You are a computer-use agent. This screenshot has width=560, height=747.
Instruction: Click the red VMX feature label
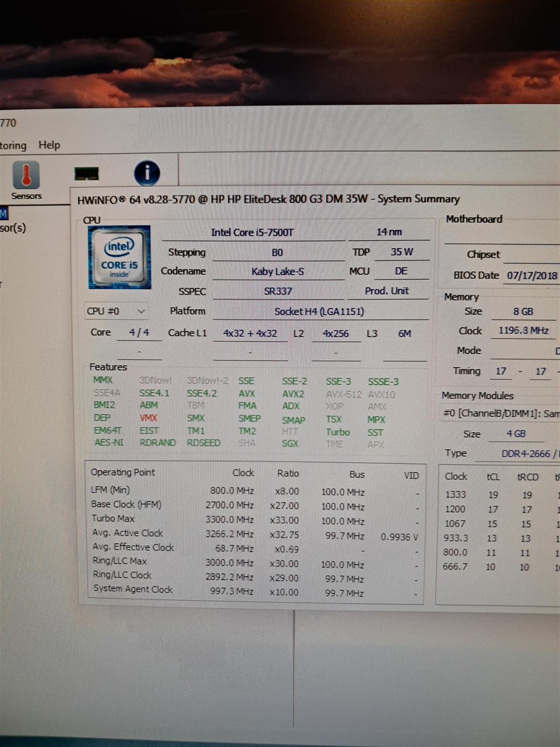point(148,418)
